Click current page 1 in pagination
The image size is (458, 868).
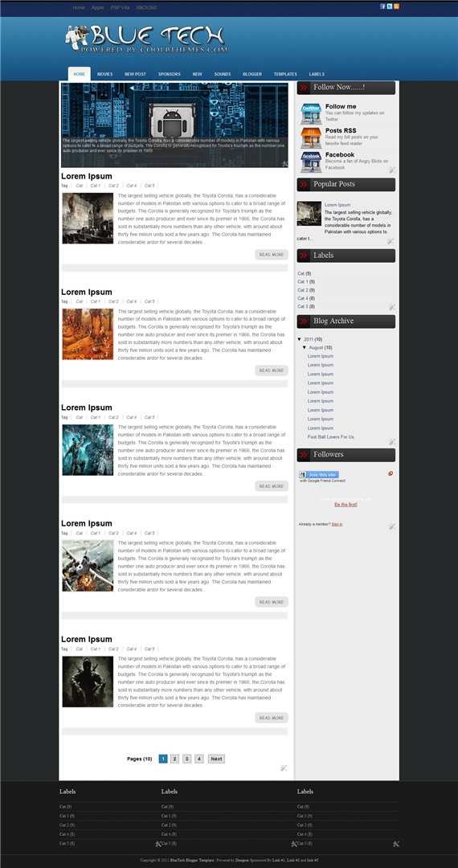[x=163, y=759]
